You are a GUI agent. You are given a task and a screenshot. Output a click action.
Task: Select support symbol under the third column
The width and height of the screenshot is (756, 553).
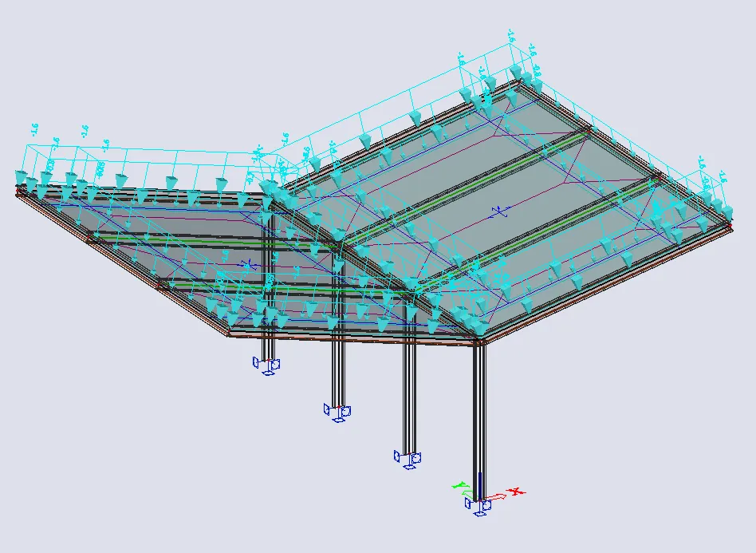coord(408,458)
